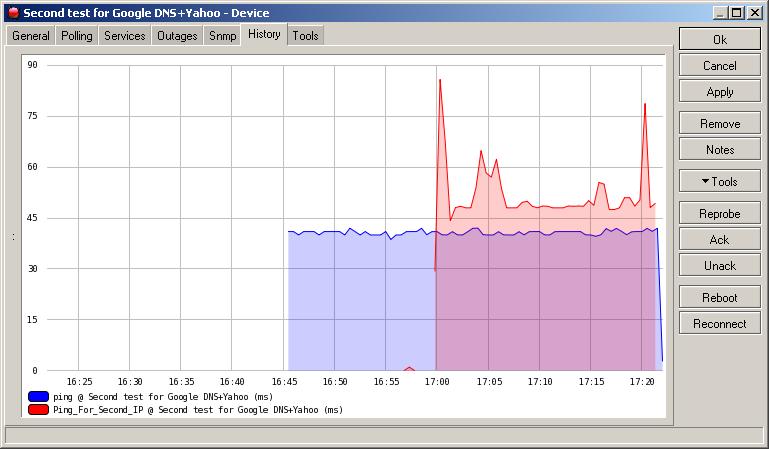Reboot the device
The width and height of the screenshot is (769, 449).
[x=719, y=298]
